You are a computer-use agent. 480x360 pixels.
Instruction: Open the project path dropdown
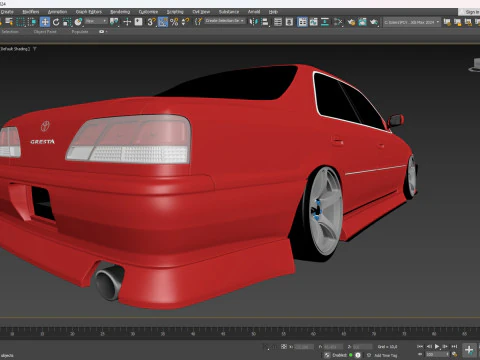coord(412,22)
